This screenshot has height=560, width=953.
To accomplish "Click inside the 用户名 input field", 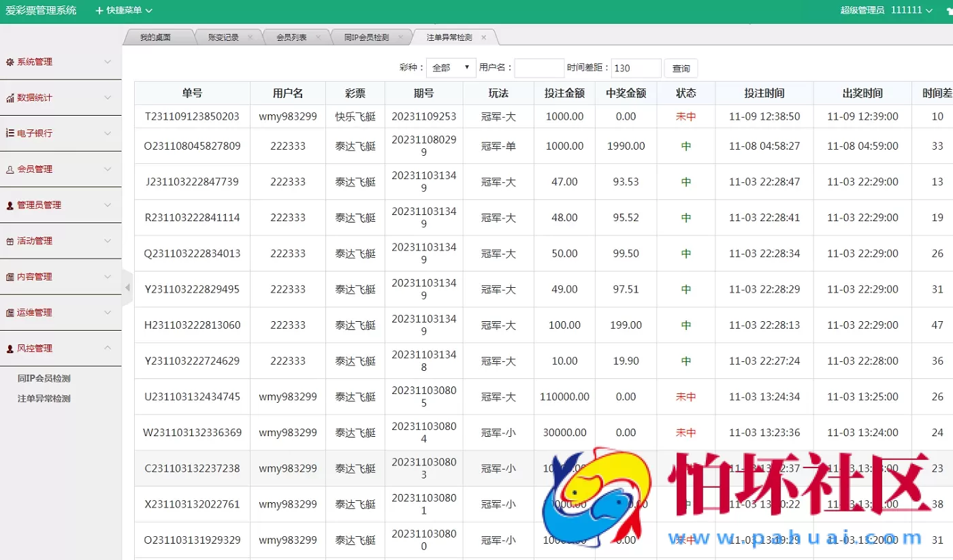I will coord(538,67).
